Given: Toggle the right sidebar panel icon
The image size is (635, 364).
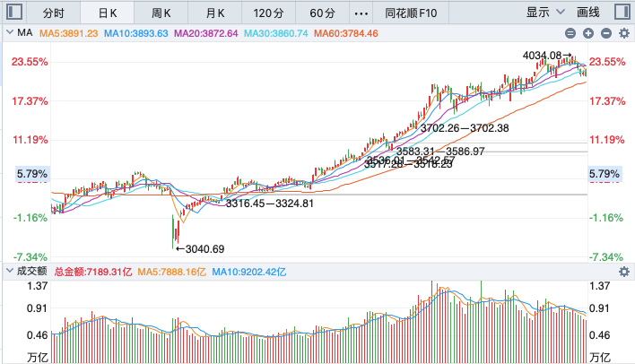Looking at the screenshot, I should click(622, 13).
